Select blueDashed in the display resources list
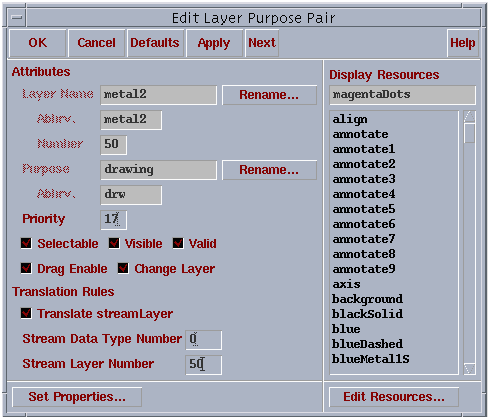 click(367, 344)
